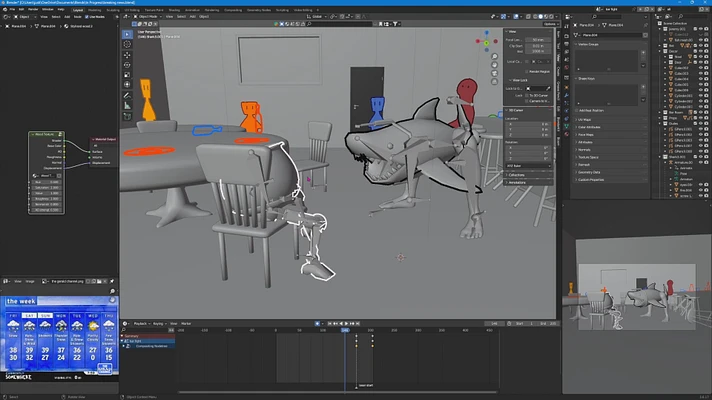712x400 pixels.
Task: Open the Material properties tab icon
Action: [x=566, y=134]
